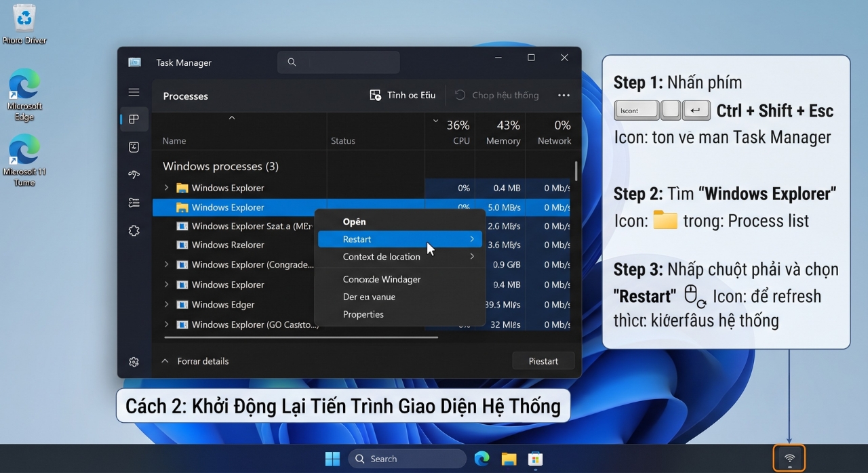Sort by the Status column header
868x473 pixels.
pos(342,141)
